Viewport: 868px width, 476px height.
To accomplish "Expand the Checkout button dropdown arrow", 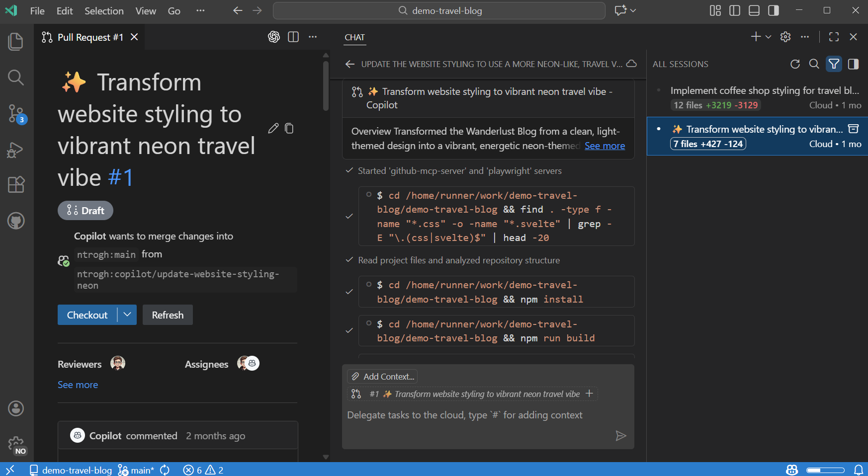I will pos(127,315).
